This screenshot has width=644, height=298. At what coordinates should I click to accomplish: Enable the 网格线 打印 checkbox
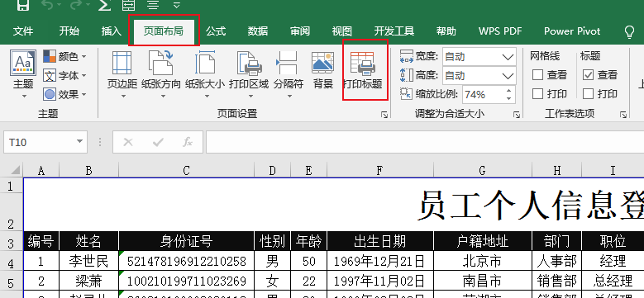(537, 94)
